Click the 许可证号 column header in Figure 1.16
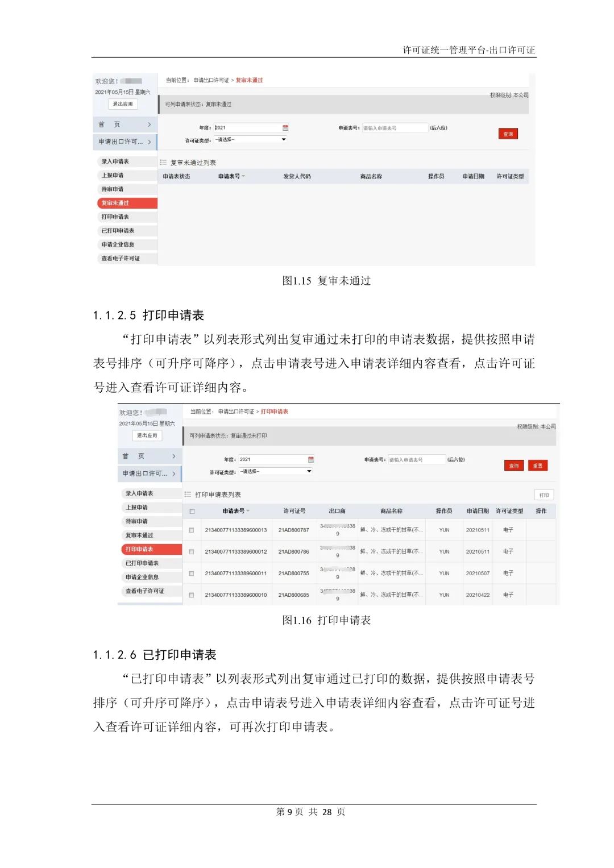Screen dimensions: 614x868 pos(294,511)
